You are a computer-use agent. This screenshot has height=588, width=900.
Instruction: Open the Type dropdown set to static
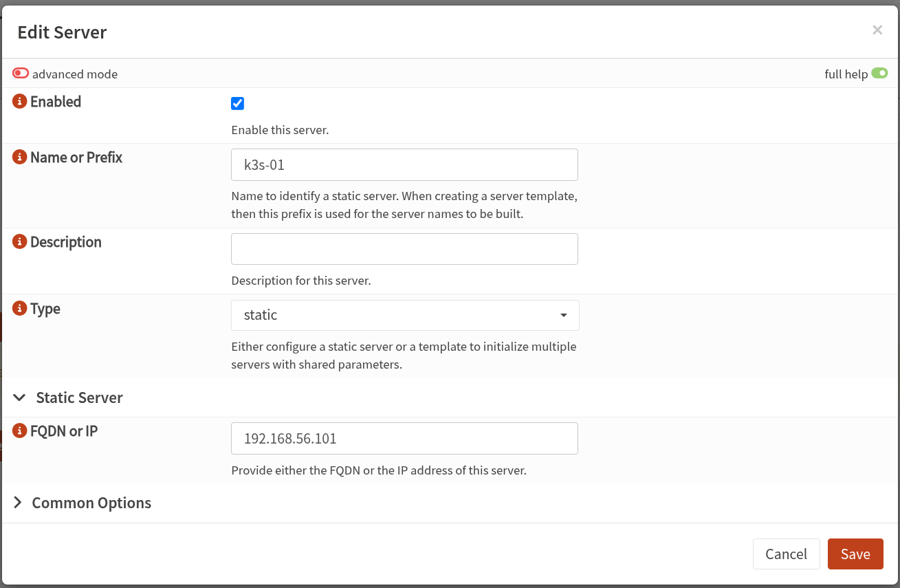tap(405, 316)
